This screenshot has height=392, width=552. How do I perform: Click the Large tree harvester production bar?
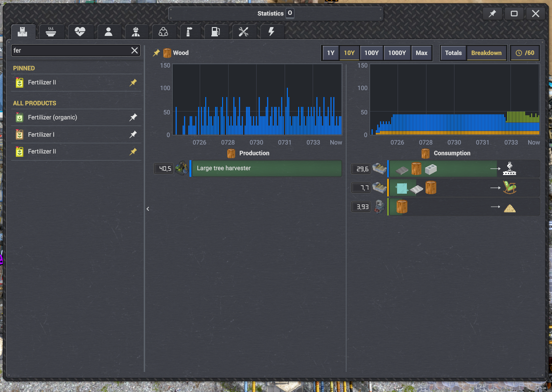click(266, 168)
